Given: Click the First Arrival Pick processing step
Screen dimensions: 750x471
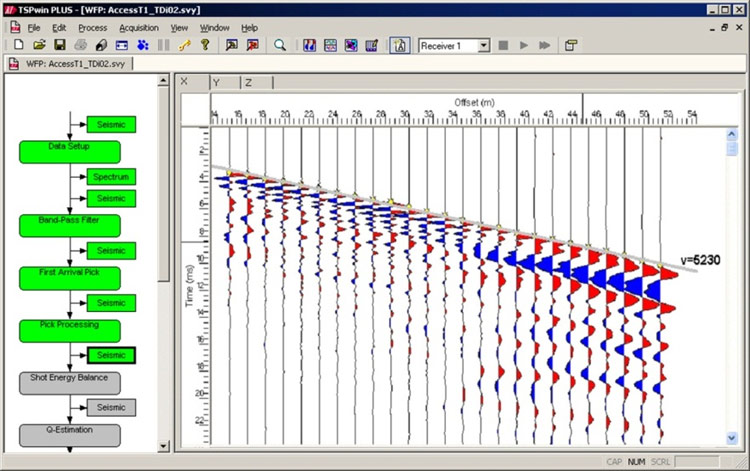Looking at the screenshot, I should [x=70, y=278].
